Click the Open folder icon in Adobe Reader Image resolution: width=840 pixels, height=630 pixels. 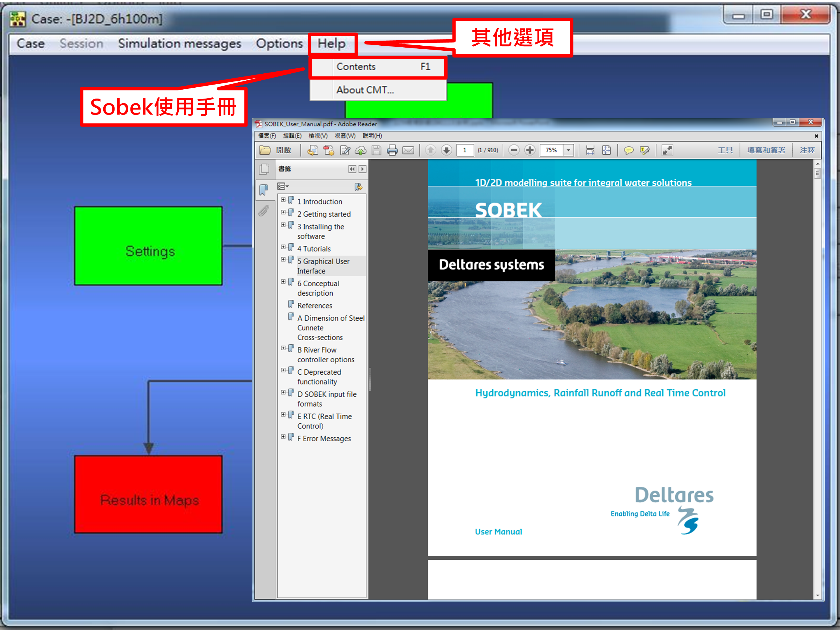tap(265, 150)
